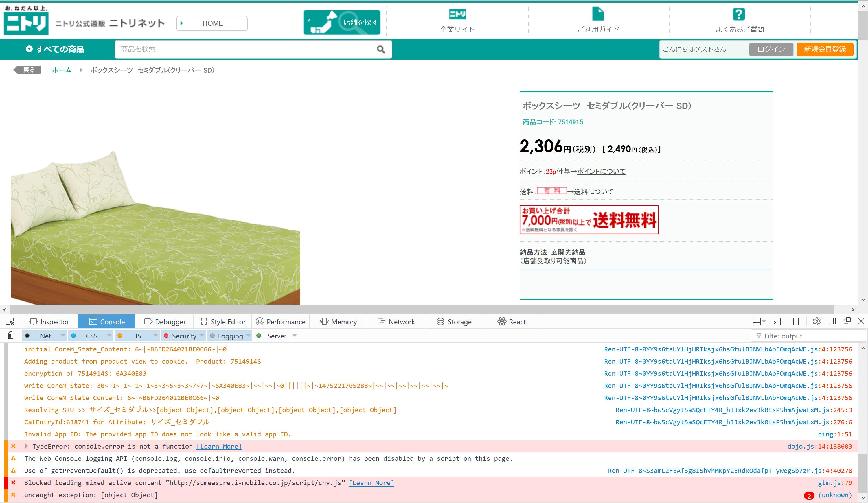Enable responsive design mode icon

(796, 322)
